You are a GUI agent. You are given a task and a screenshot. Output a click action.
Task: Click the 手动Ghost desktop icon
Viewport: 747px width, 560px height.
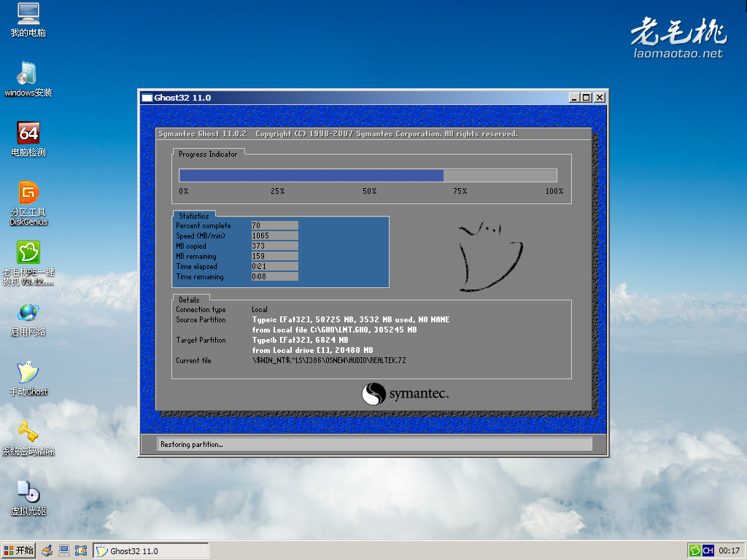[x=28, y=378]
